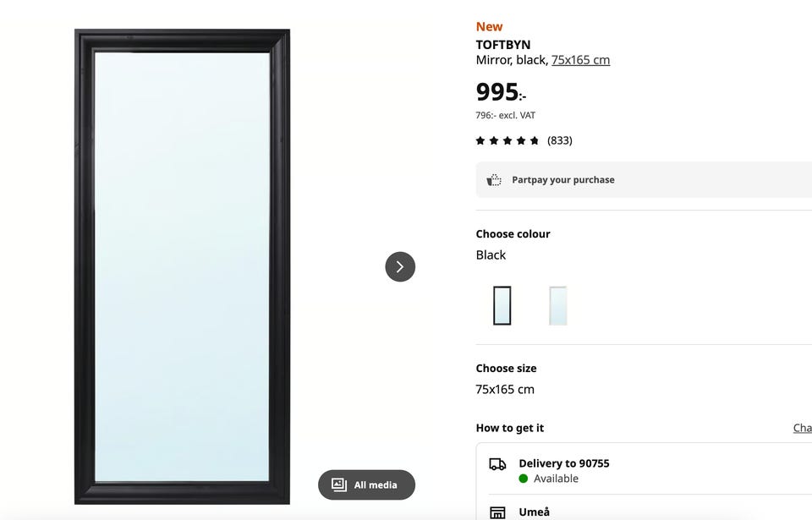Click the partpay hand icon
Image resolution: width=812 pixels, height=520 pixels.
tap(494, 180)
